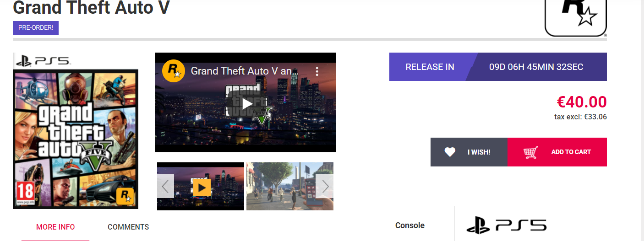Viewport: 644px width, 241px height.
Task: Switch to the MORE INFO tab
Action: pos(55,227)
